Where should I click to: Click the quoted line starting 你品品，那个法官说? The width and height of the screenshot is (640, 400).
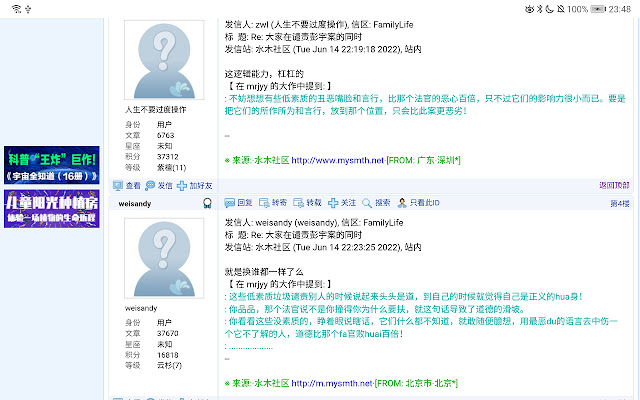(375, 309)
